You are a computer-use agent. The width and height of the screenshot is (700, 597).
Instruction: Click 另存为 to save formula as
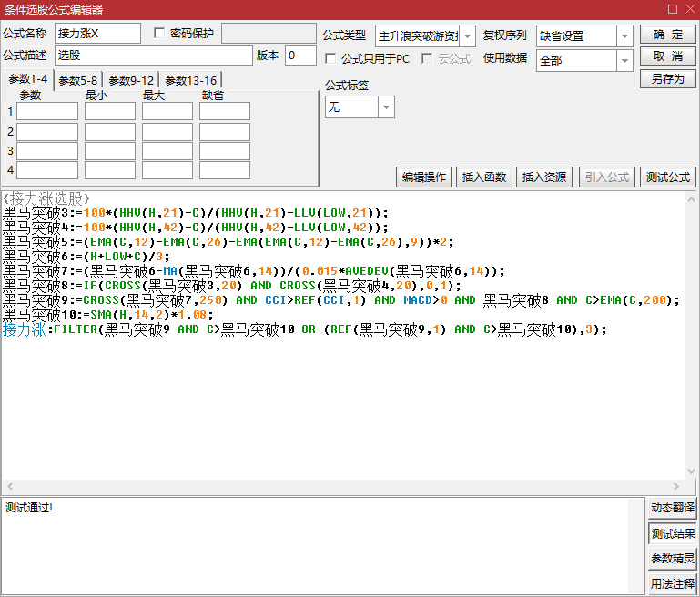click(667, 79)
